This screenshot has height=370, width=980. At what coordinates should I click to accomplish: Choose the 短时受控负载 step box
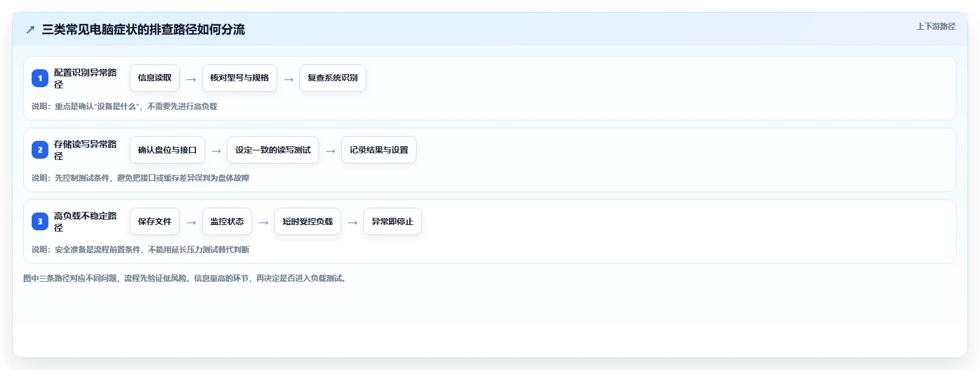(308, 221)
